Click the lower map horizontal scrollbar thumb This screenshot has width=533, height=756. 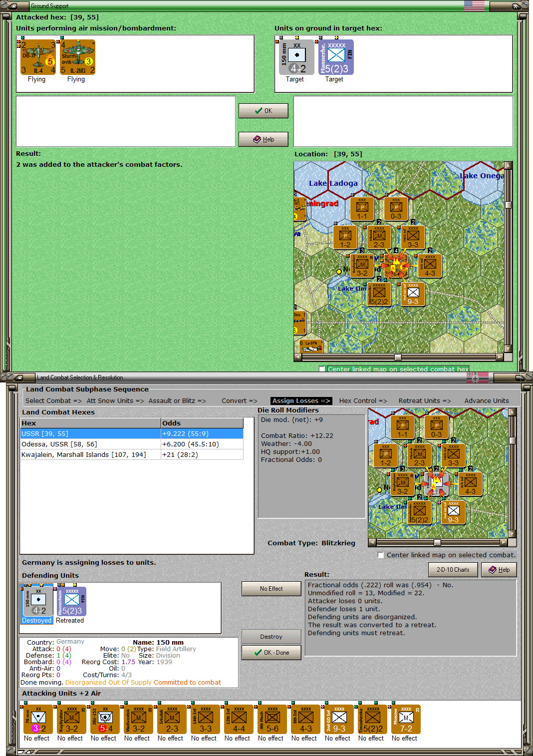[x=437, y=542]
